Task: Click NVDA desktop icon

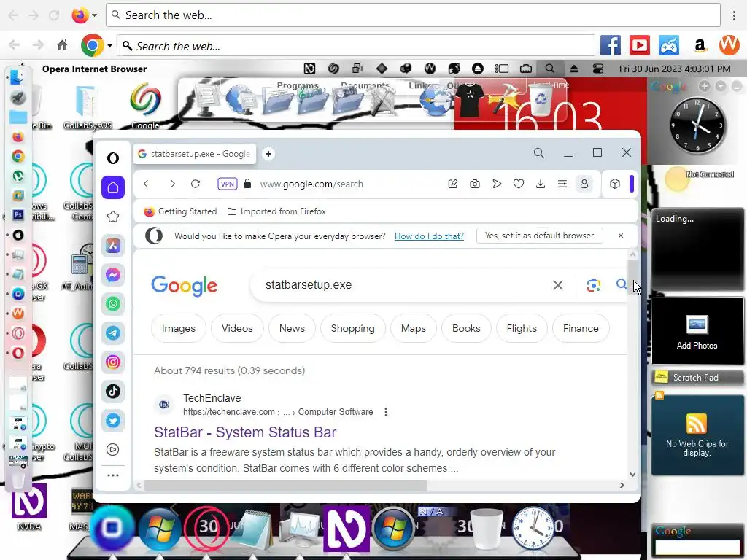Action: tap(29, 507)
